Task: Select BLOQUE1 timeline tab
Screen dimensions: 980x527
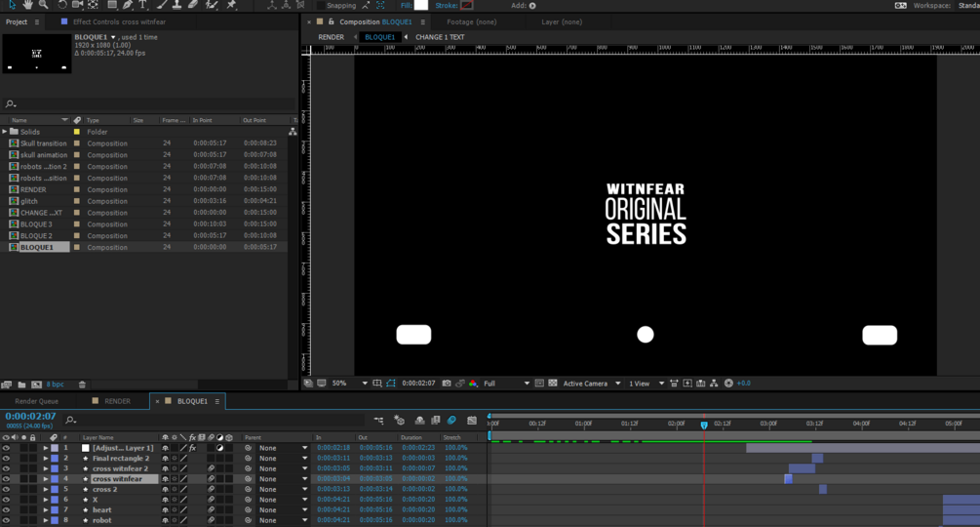Action: coord(192,401)
